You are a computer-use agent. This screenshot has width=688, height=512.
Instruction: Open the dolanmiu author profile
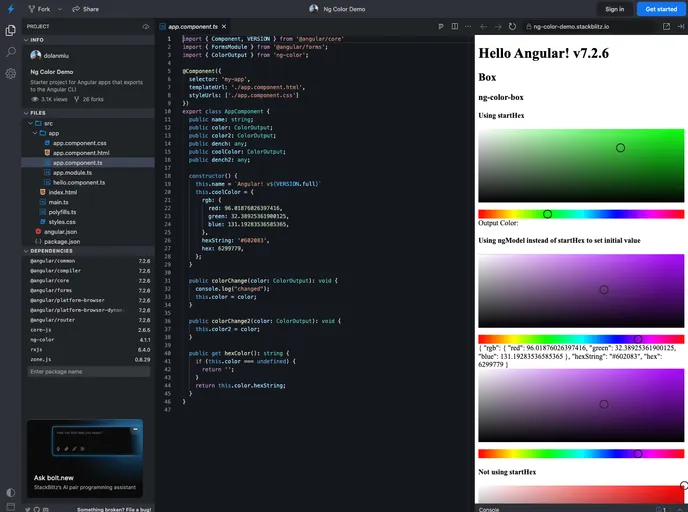point(49,56)
